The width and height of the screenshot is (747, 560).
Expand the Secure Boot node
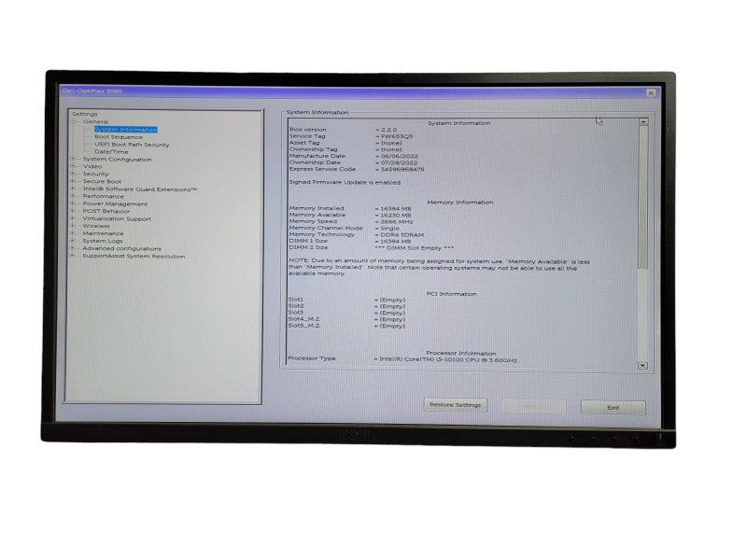click(x=74, y=181)
